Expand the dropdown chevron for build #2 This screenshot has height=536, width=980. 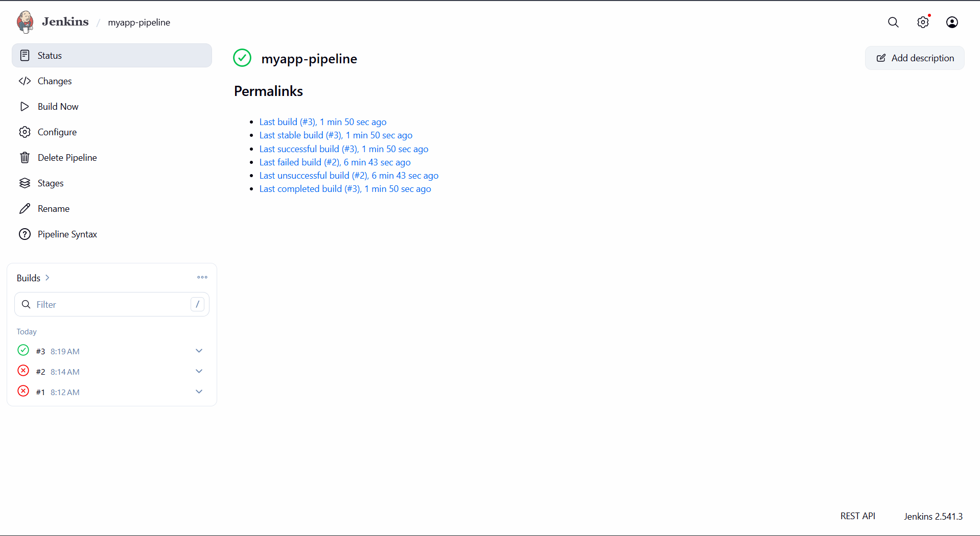(x=199, y=371)
